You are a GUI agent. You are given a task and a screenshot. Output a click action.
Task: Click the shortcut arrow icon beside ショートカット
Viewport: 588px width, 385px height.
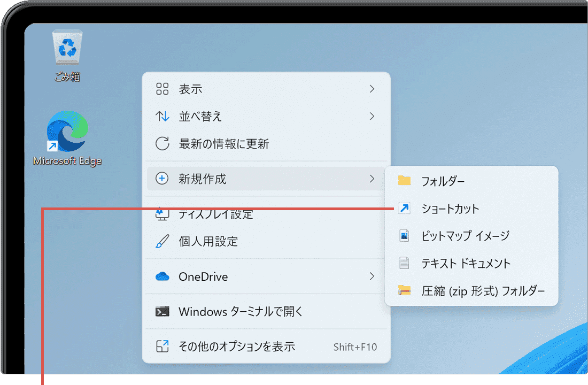404,209
